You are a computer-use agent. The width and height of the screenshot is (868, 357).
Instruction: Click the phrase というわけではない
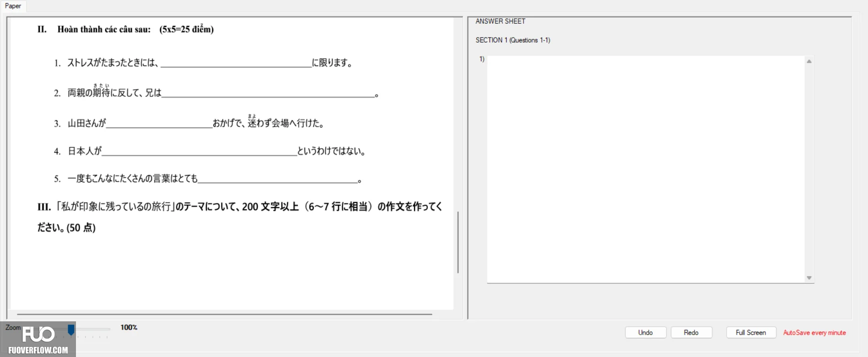coord(331,151)
